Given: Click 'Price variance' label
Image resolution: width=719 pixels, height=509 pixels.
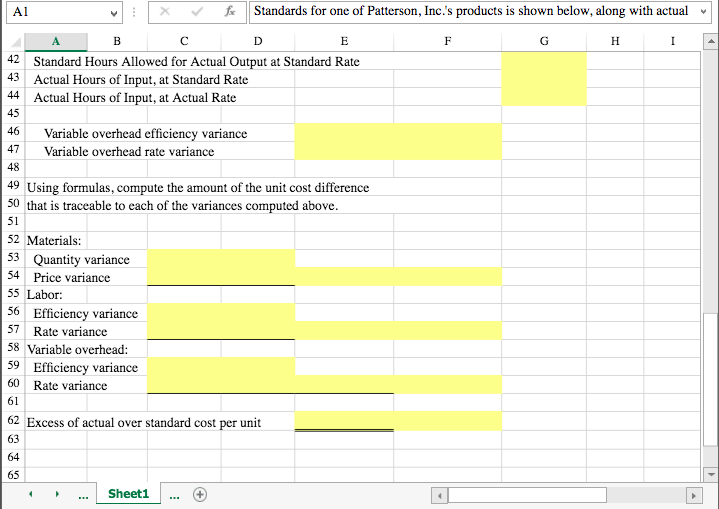Looking at the screenshot, I should (72, 277).
